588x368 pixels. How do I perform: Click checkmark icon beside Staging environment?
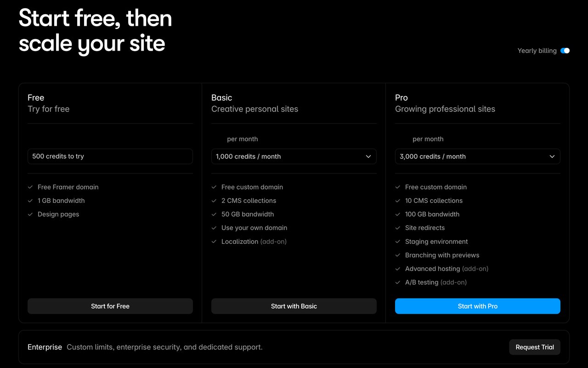coord(398,241)
